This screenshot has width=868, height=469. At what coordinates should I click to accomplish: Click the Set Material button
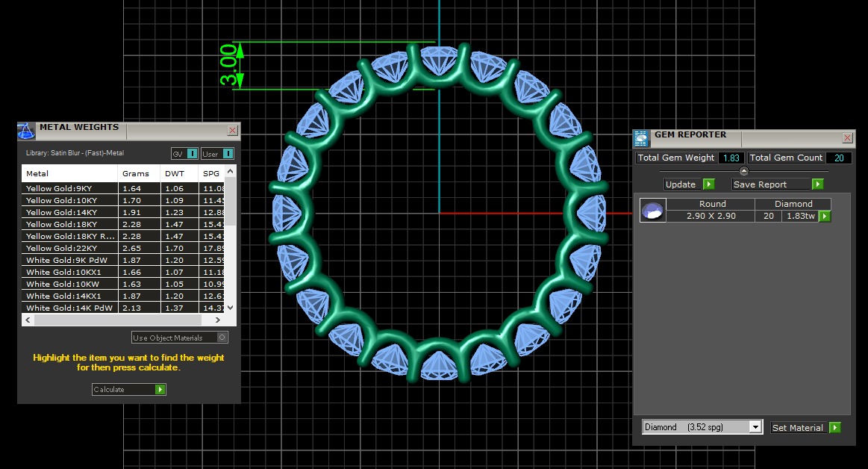pos(806,427)
